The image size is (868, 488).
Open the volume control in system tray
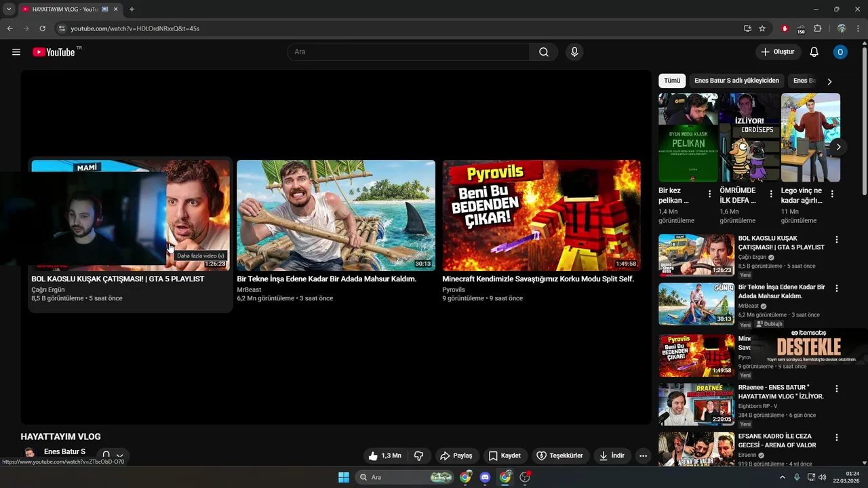pyautogui.click(x=823, y=477)
